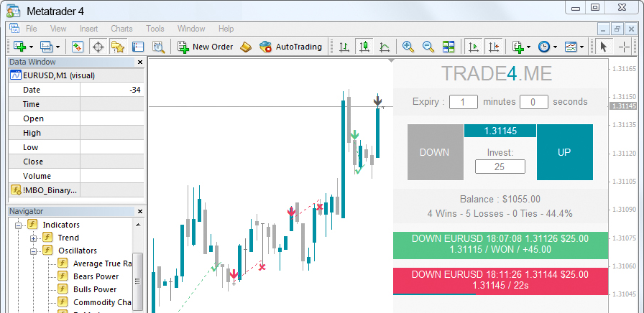The width and height of the screenshot is (644, 313).
Task: Click the UP trade button
Action: click(x=565, y=152)
